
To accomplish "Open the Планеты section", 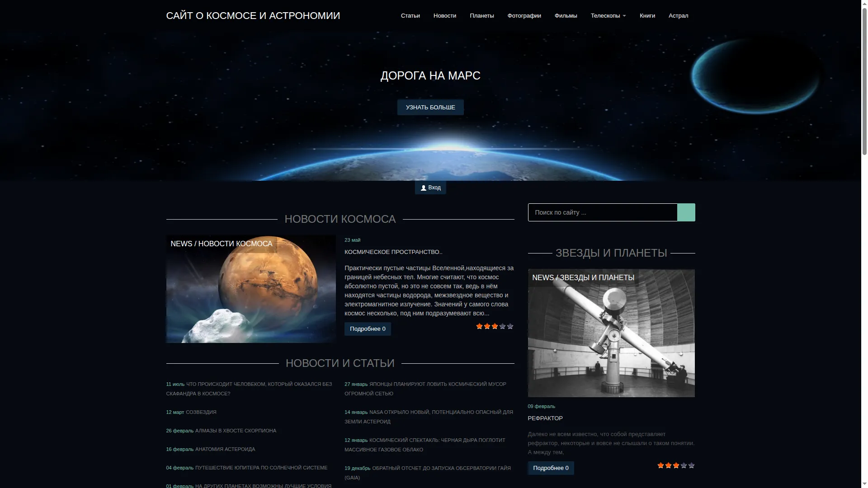I will pos(481,16).
